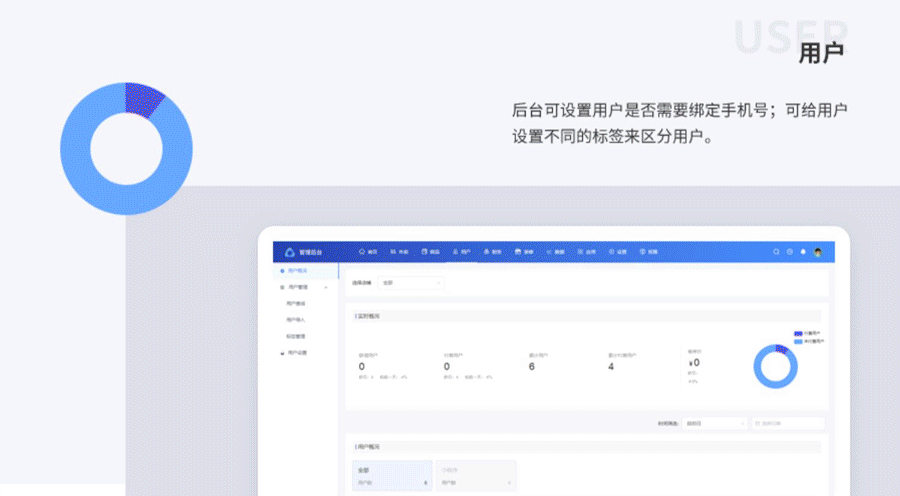Click the date picker input field
The width and height of the screenshot is (900, 496).
pos(788,423)
